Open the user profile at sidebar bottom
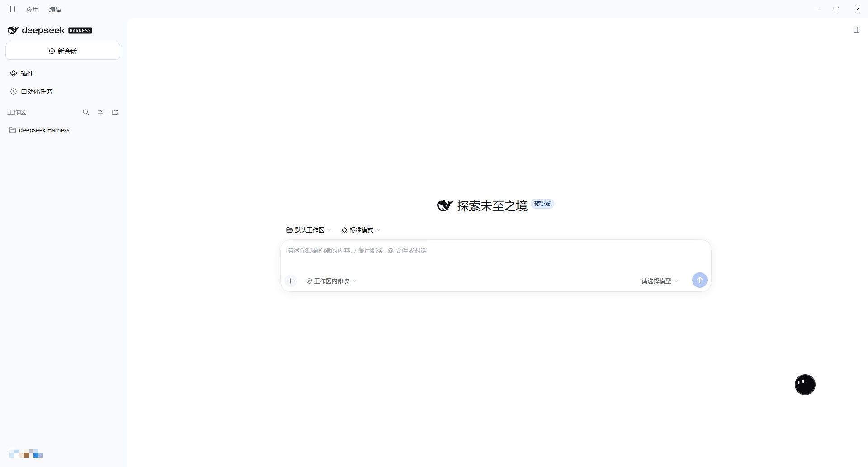 26,453
